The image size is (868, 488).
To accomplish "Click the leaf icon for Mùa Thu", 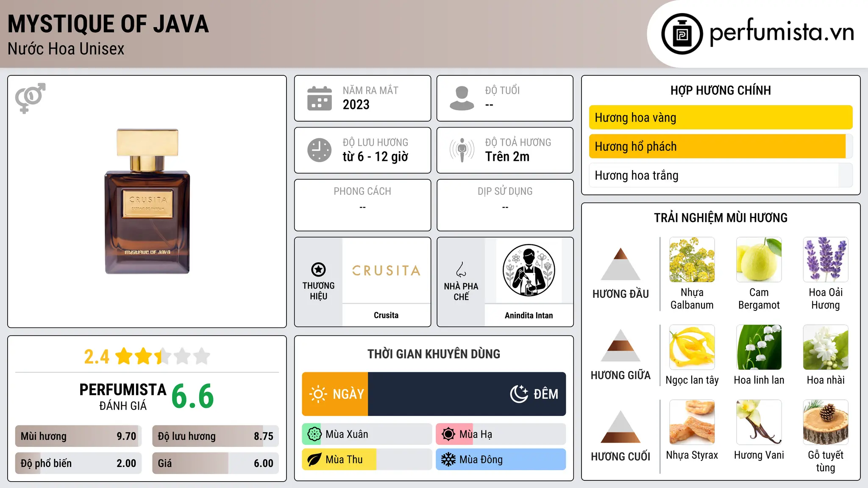I will (314, 460).
